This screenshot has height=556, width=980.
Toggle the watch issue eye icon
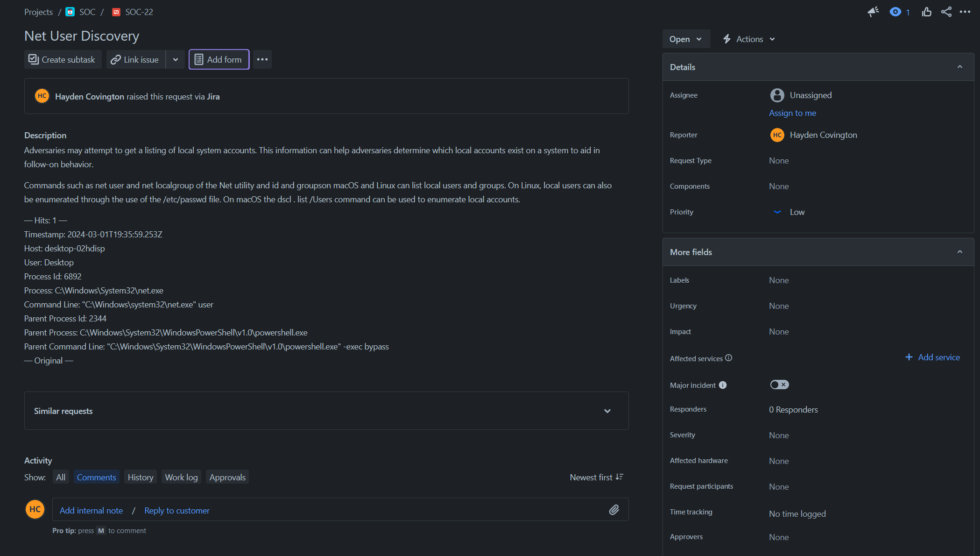click(895, 12)
